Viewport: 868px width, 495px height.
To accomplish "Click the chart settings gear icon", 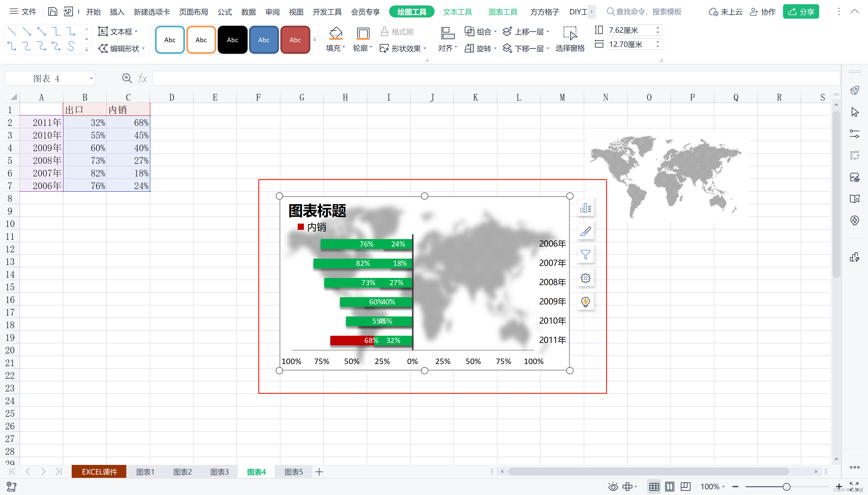I will coord(585,279).
